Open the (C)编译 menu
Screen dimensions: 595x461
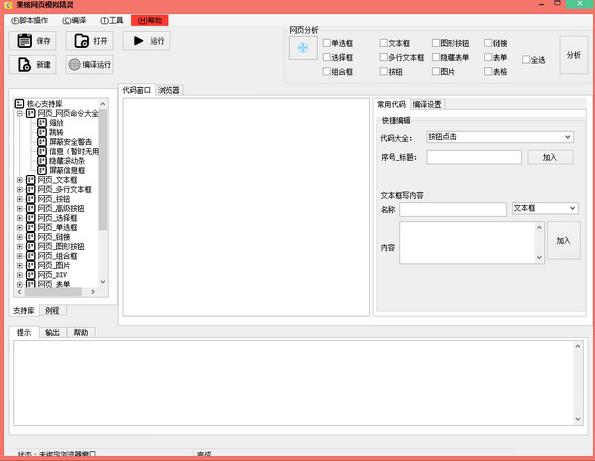click(x=74, y=20)
